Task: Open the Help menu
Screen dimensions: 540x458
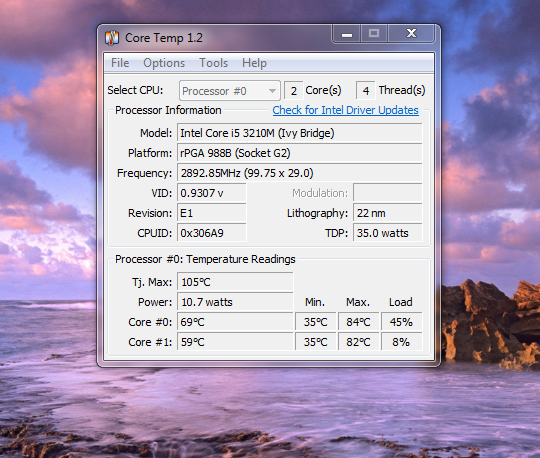Action: [x=254, y=63]
